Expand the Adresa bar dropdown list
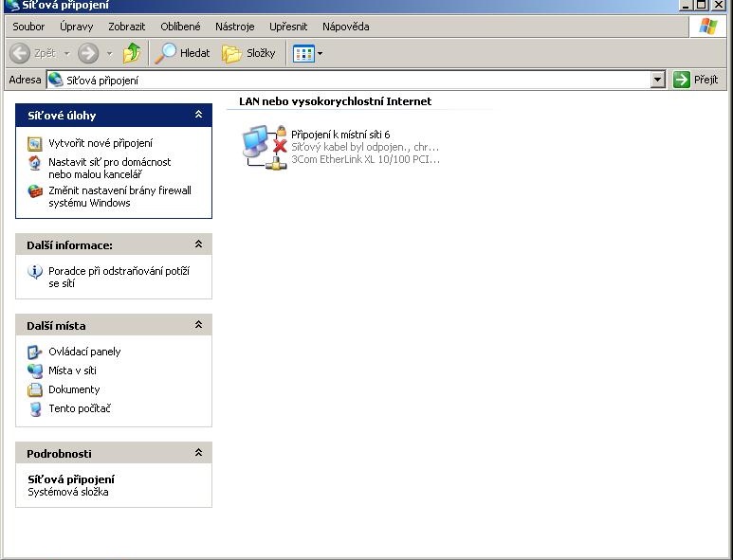The image size is (733, 560). [658, 81]
